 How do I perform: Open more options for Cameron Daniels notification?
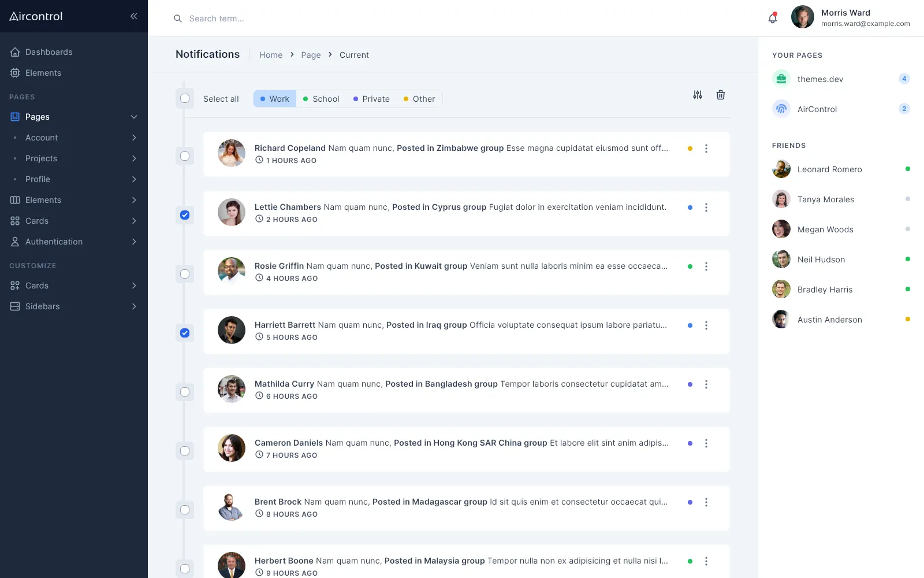click(x=706, y=443)
